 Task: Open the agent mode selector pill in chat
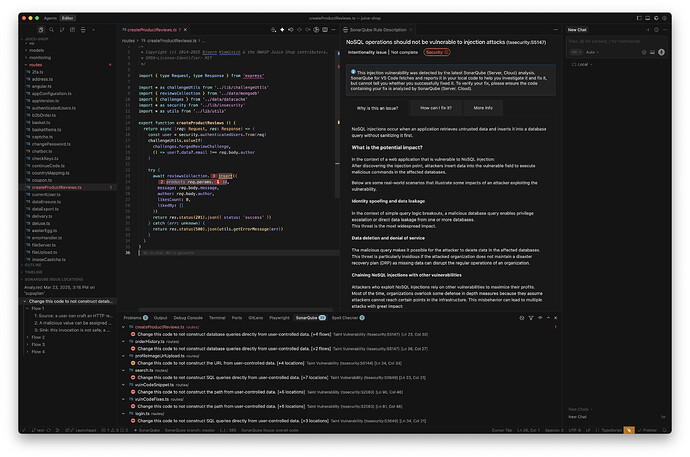click(x=576, y=52)
